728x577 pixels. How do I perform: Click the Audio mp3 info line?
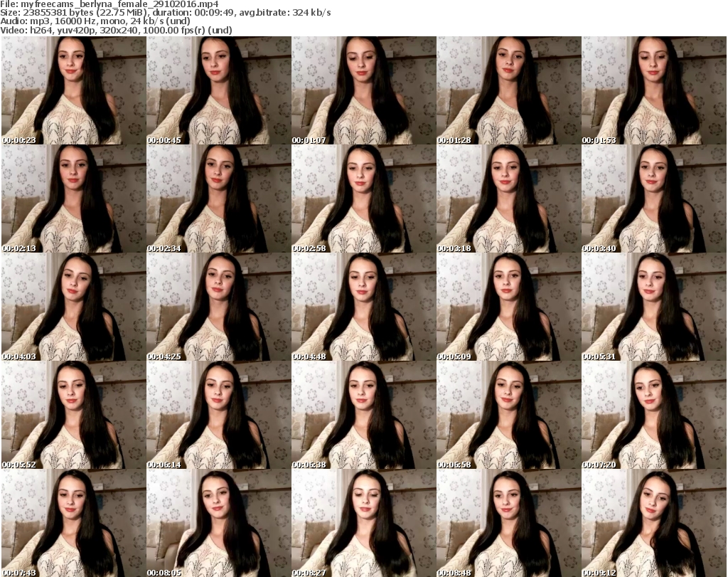coord(95,21)
